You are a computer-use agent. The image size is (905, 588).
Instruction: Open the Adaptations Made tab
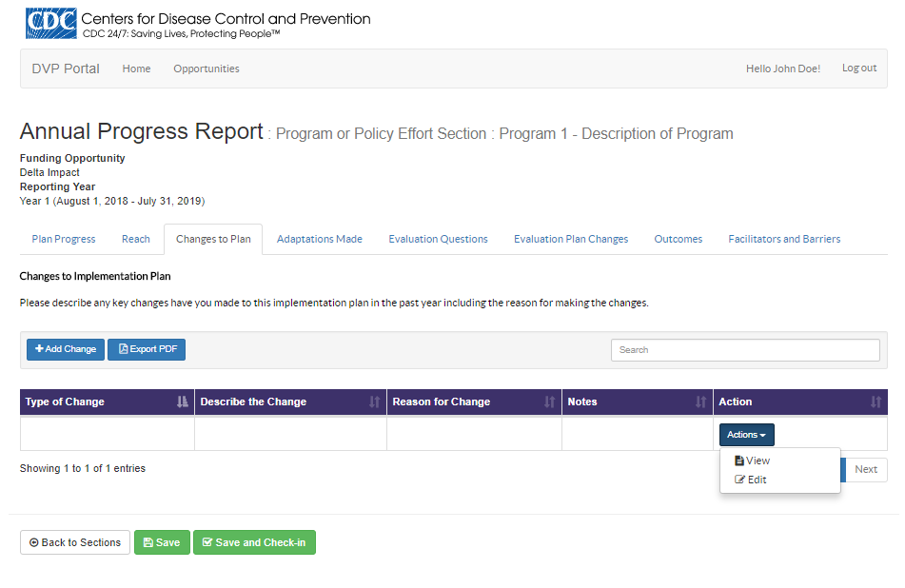319,239
